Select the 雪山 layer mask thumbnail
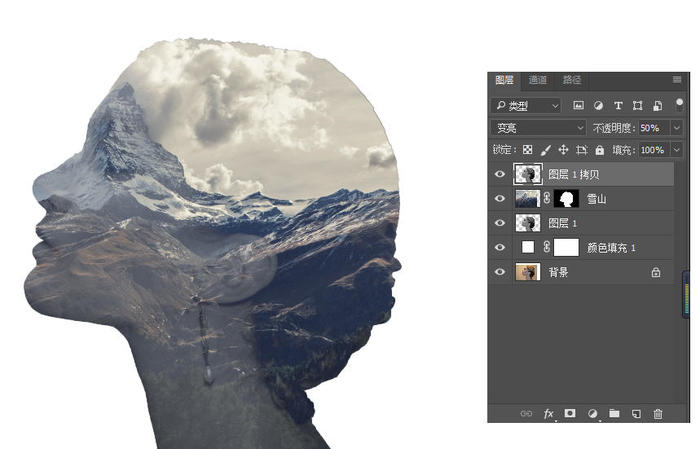This screenshot has width=700, height=449. tap(566, 198)
